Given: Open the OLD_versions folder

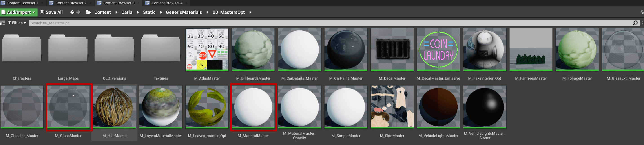Looking at the screenshot, I should point(114,49).
